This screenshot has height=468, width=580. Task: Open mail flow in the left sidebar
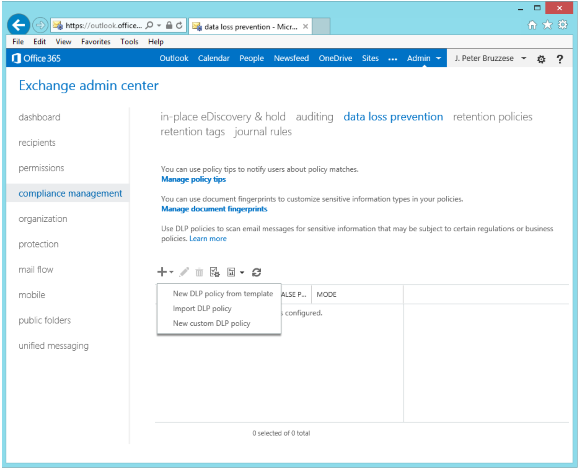pyautogui.click(x=36, y=270)
